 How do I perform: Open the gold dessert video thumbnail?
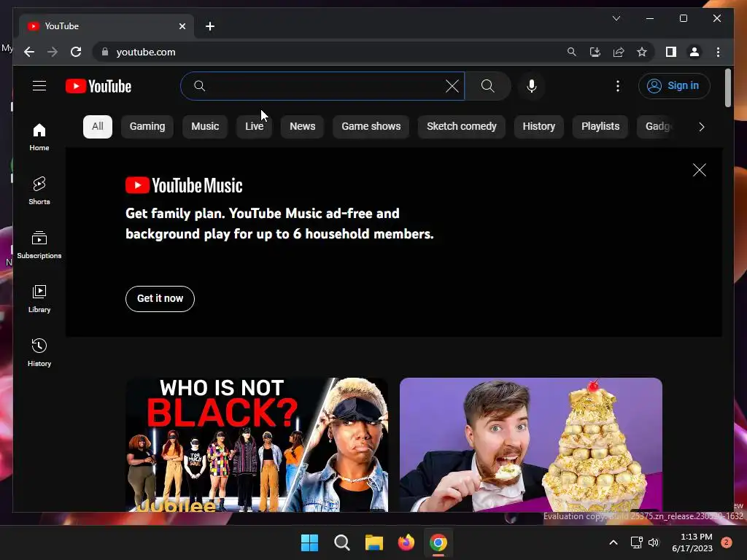click(531, 445)
